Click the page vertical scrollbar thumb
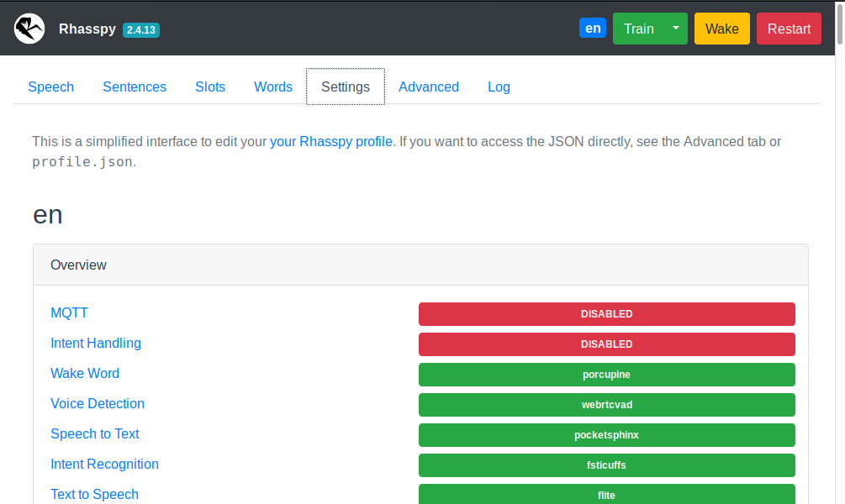The width and height of the screenshot is (845, 504). click(840, 24)
